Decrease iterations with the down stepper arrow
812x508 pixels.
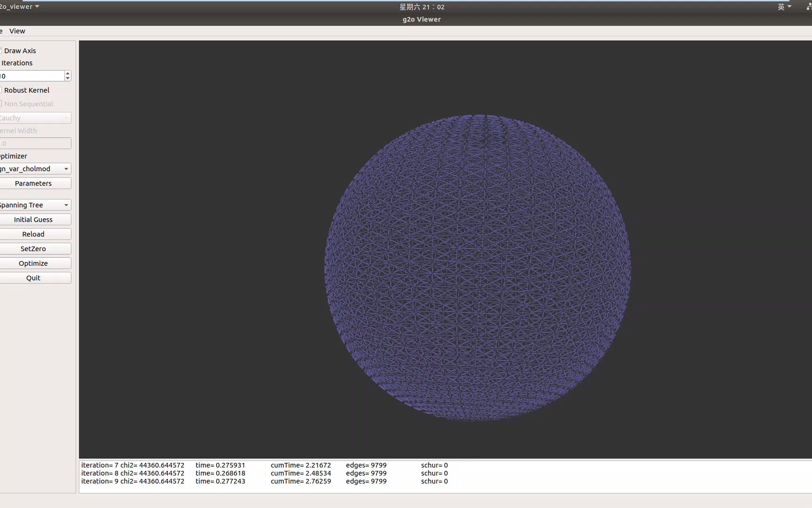tap(68, 79)
